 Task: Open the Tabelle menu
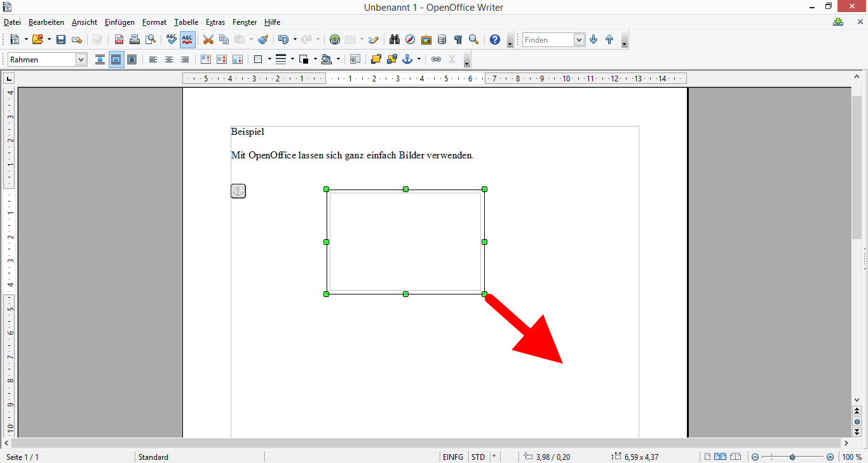(x=186, y=22)
